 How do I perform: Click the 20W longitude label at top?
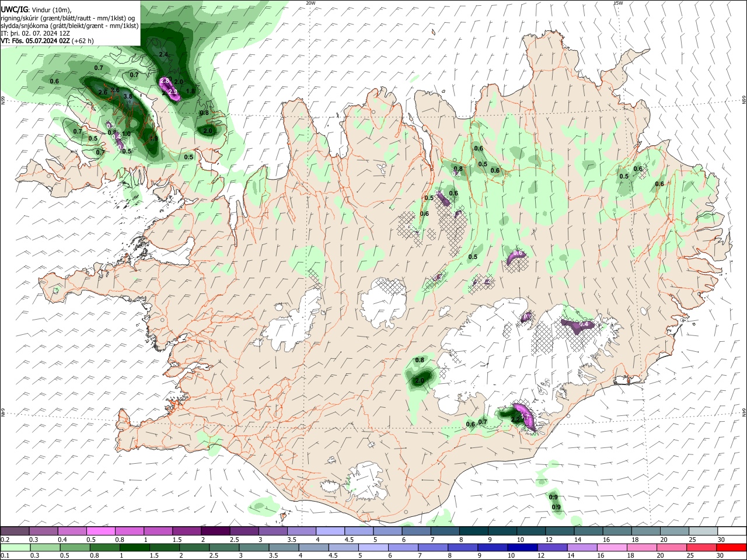310,3
